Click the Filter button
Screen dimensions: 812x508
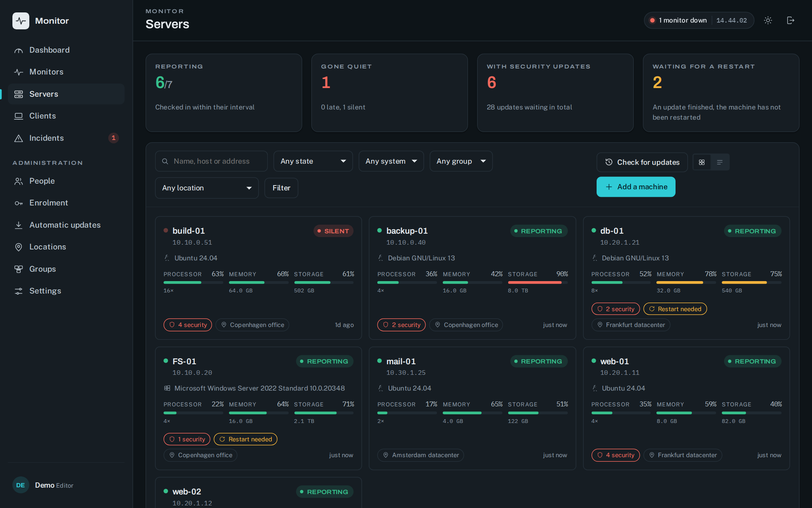[x=281, y=188]
